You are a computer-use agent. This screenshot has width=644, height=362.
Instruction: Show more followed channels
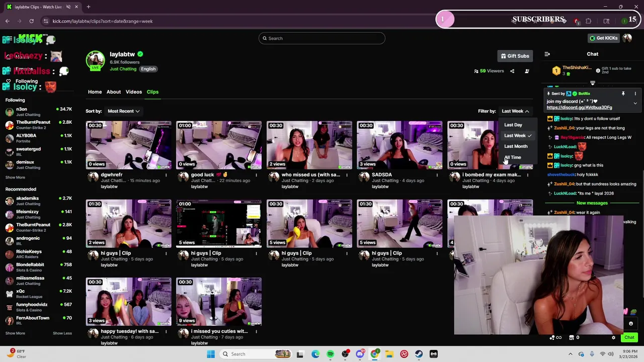(x=15, y=177)
